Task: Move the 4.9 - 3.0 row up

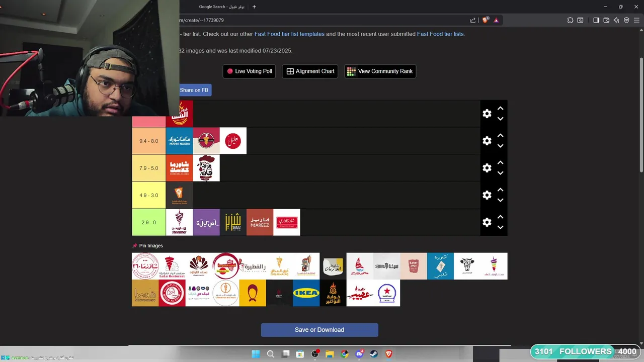Action: click(x=500, y=190)
